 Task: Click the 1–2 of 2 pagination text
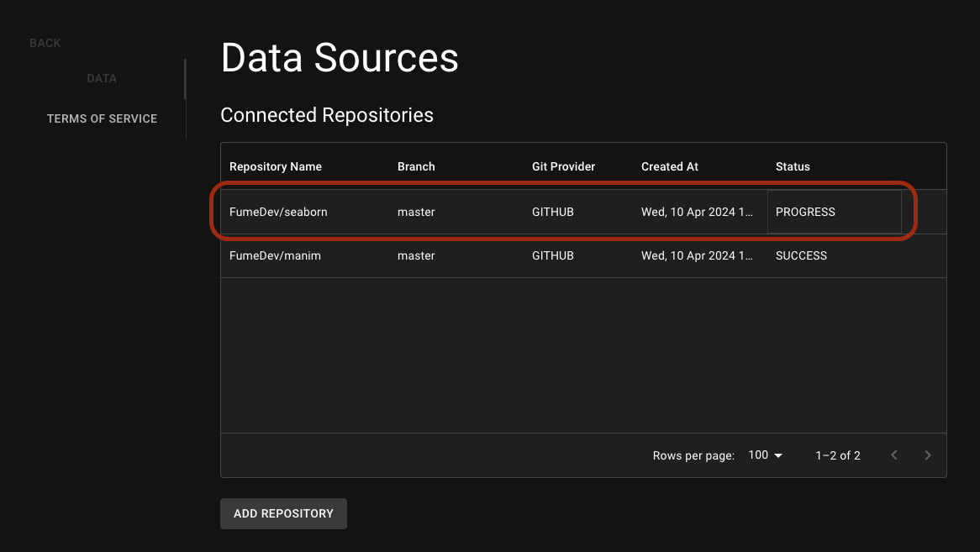click(x=837, y=455)
